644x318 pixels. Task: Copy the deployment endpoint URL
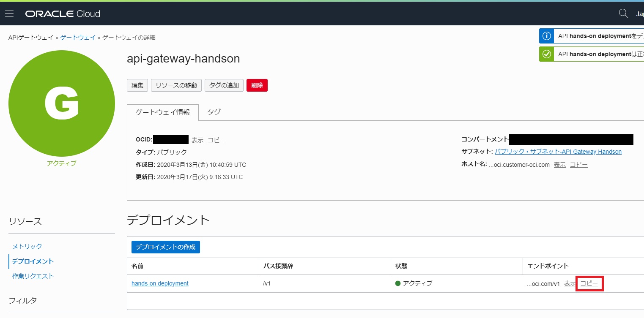[589, 283]
